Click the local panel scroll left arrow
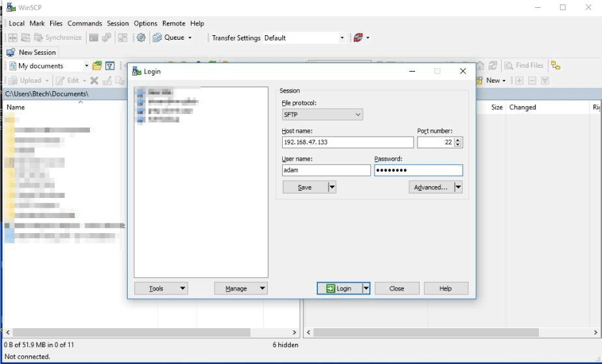The image size is (602, 364). point(8,333)
